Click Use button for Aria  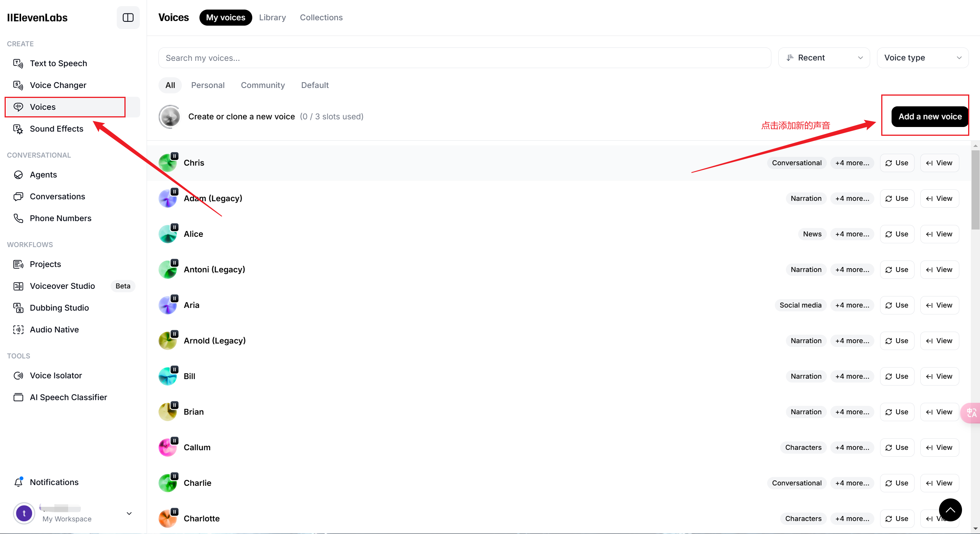tap(897, 305)
